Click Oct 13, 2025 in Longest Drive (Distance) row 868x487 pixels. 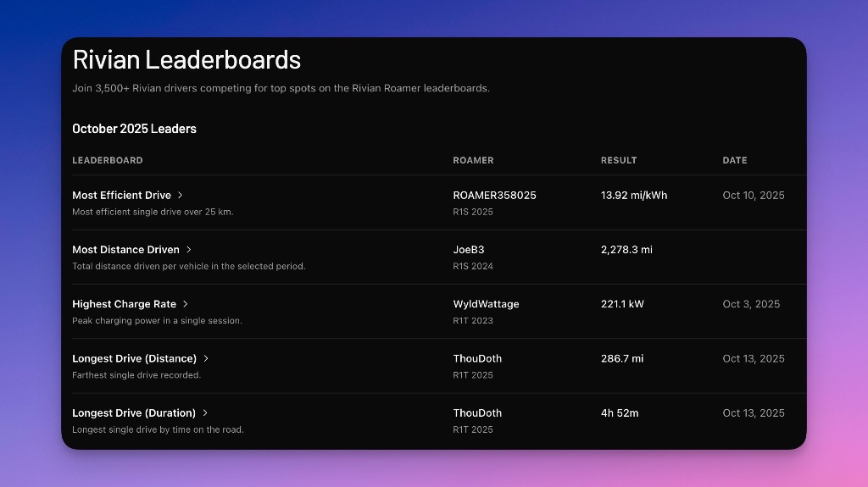click(x=754, y=358)
